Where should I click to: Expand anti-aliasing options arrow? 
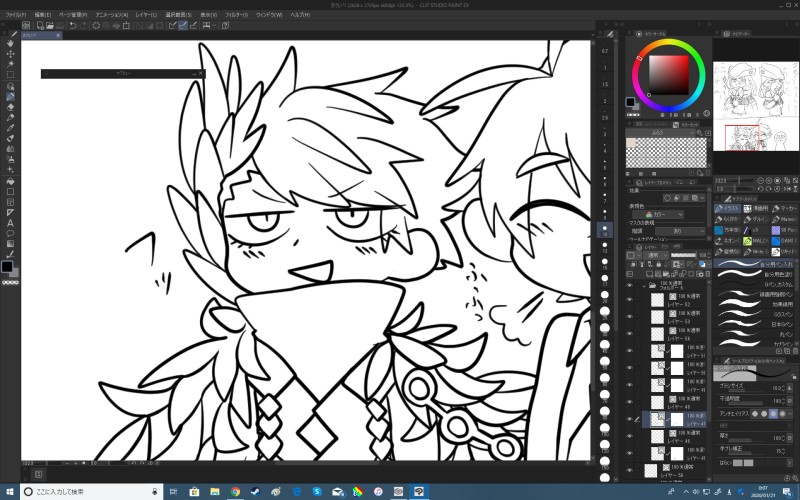pos(790,414)
